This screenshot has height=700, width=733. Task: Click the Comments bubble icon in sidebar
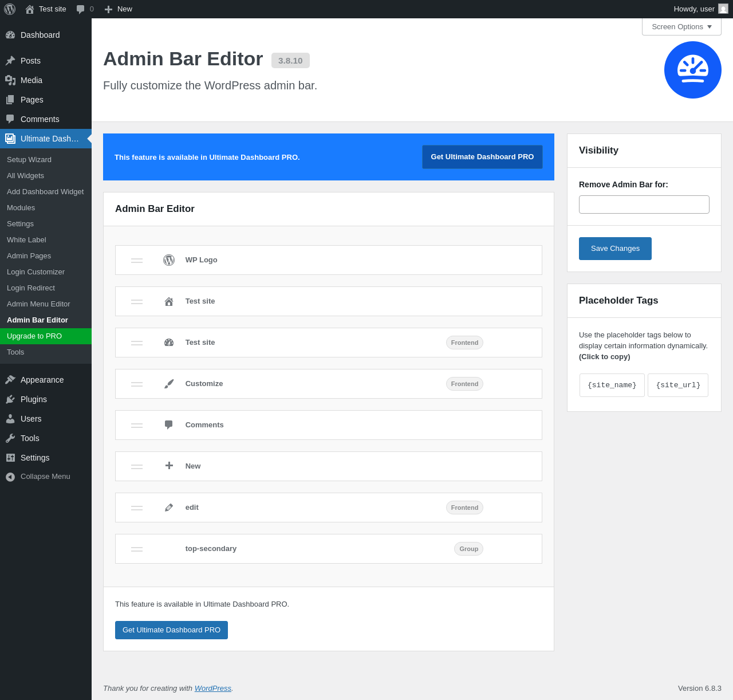(x=10, y=119)
